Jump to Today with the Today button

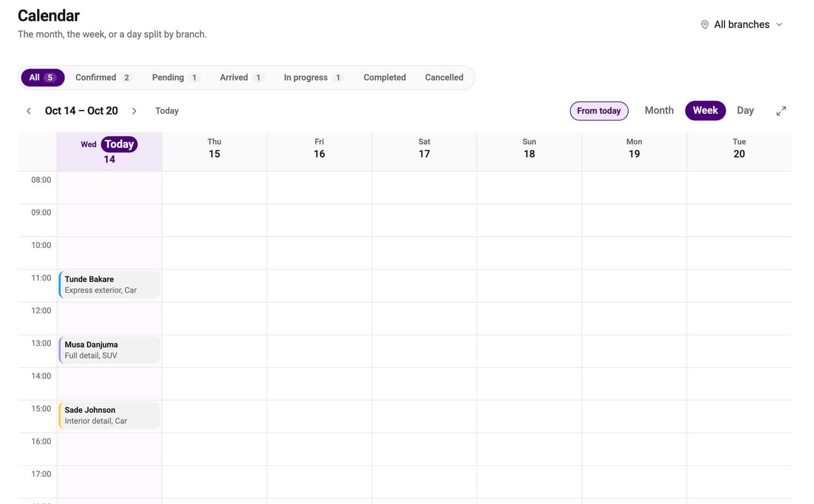[x=167, y=111]
